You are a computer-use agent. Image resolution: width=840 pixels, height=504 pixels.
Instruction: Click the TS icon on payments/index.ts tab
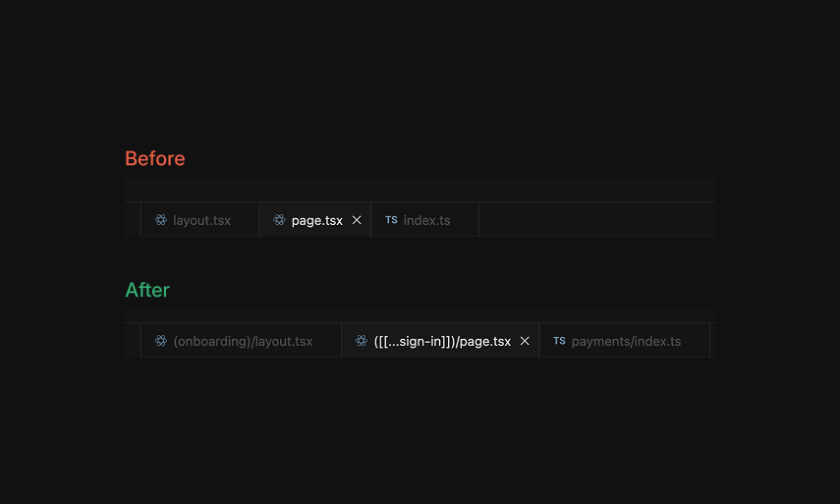tap(559, 341)
